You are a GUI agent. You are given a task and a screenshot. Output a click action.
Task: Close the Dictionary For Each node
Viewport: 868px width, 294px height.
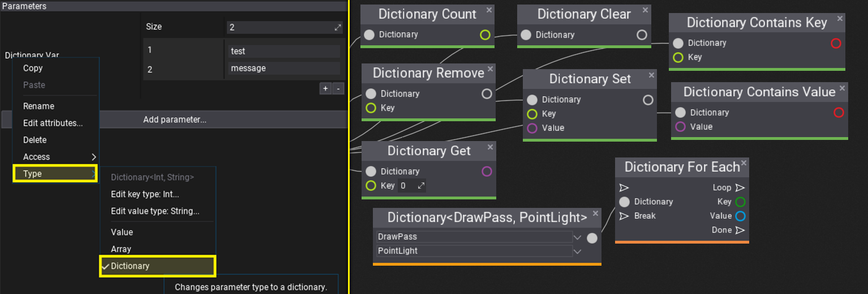coord(744,163)
